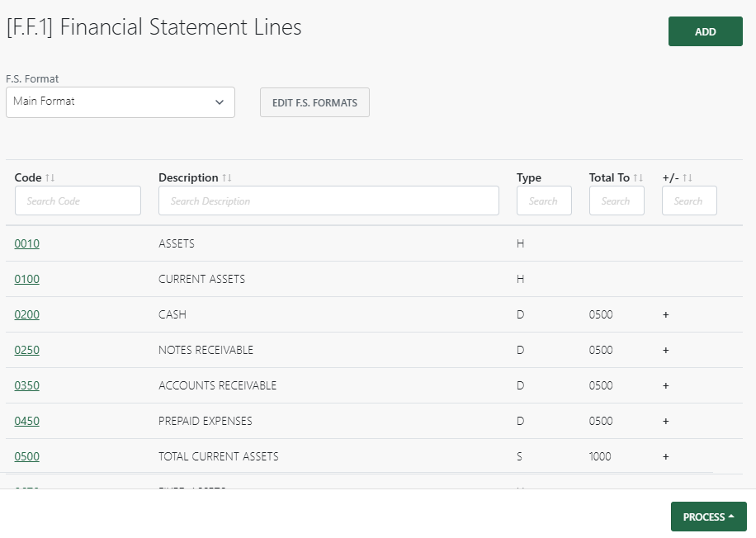Click the ADD button
Viewport: 756px width, 538px height.
(705, 31)
